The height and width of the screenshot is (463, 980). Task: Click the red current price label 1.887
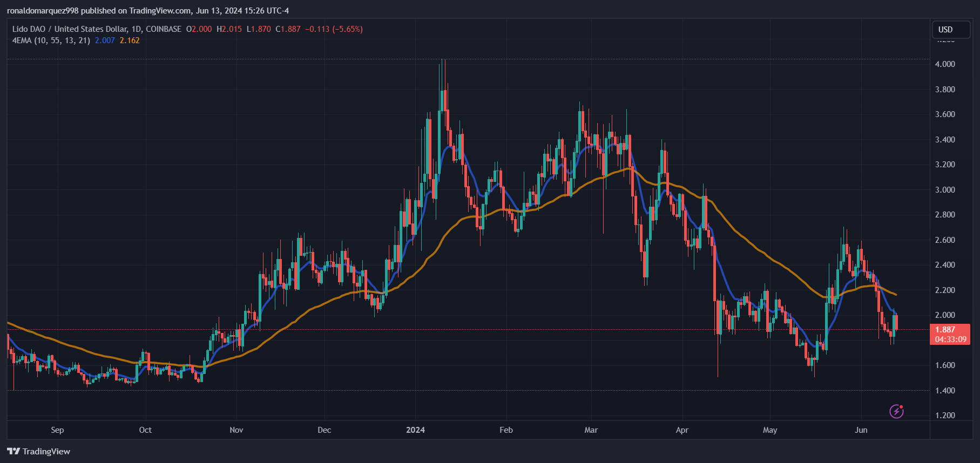point(945,330)
